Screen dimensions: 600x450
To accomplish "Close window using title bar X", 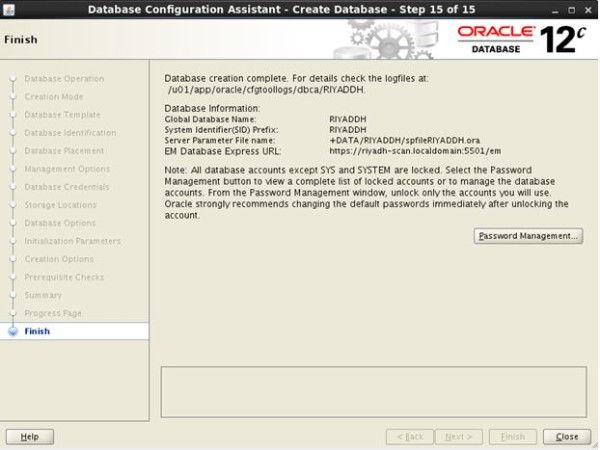I will (x=589, y=10).
